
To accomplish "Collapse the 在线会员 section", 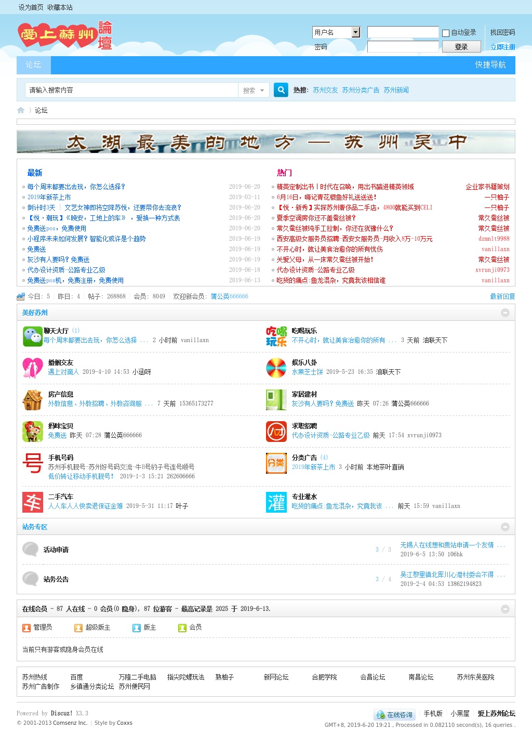I will (505, 609).
